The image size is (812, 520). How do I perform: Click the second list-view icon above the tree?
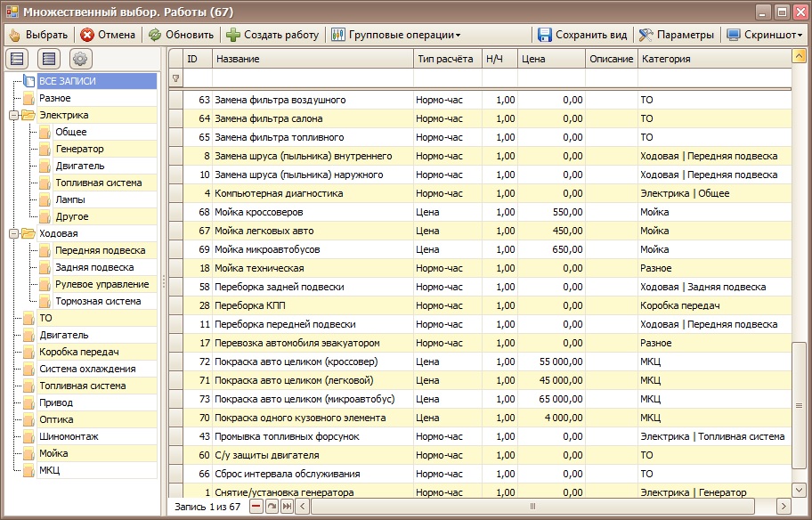[x=50, y=60]
